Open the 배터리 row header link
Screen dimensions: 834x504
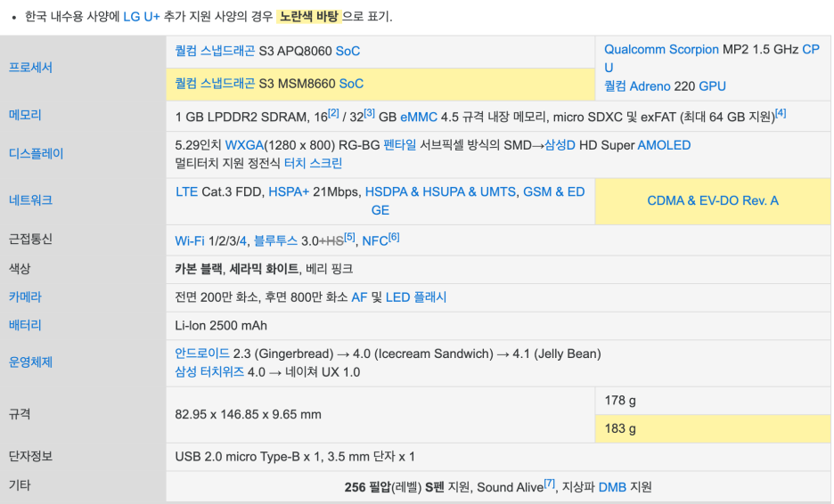pos(25,325)
